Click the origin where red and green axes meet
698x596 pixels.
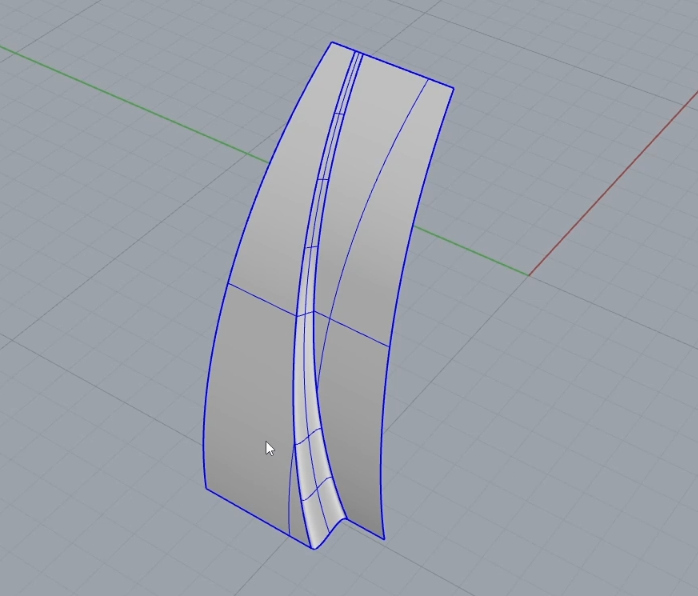(x=528, y=275)
